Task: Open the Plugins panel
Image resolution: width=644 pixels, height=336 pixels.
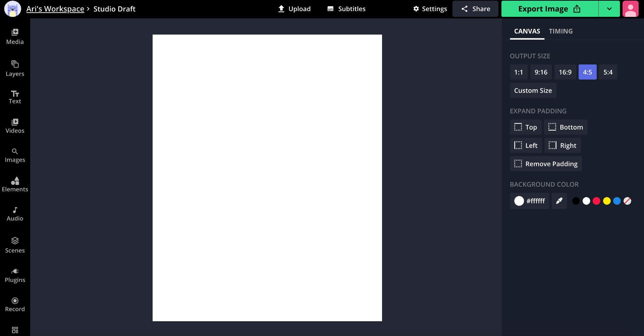Action: click(15, 275)
